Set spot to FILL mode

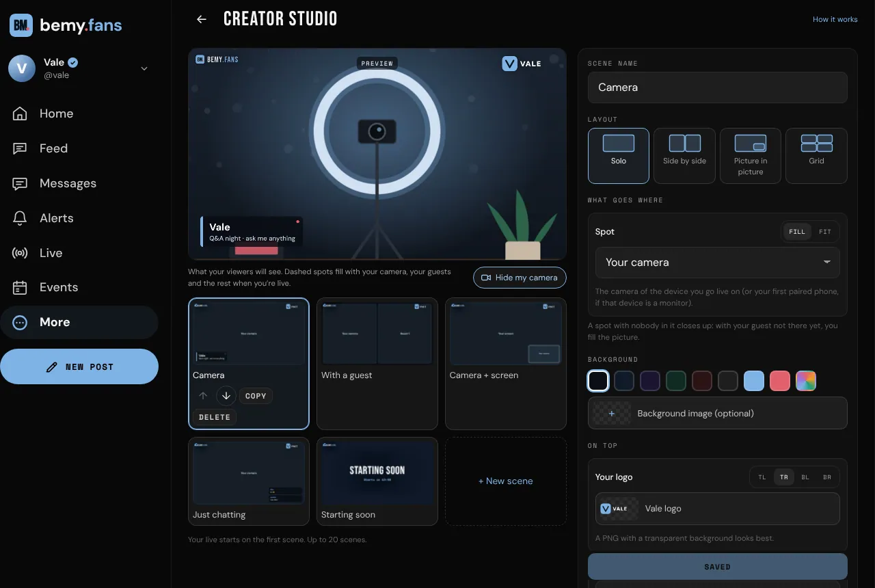tap(797, 232)
